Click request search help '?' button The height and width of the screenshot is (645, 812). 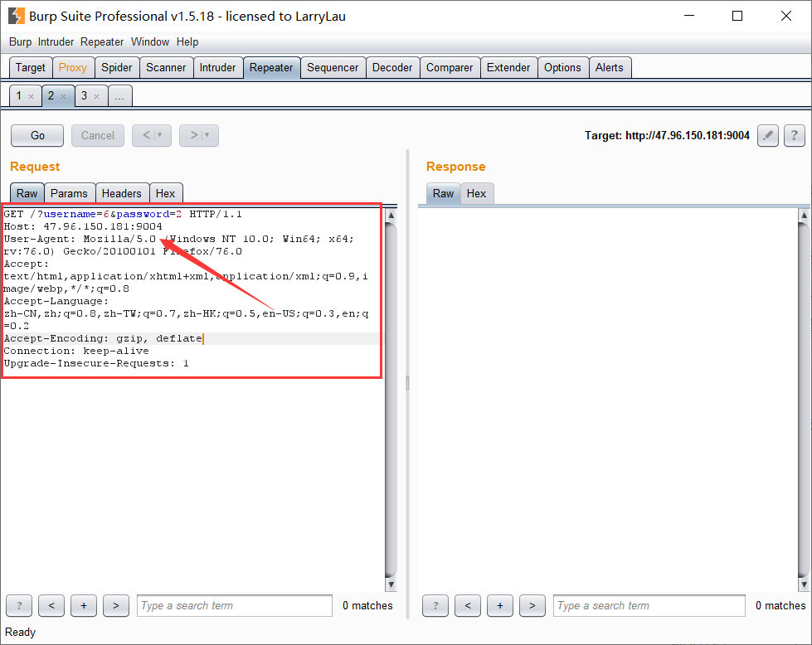click(19, 606)
